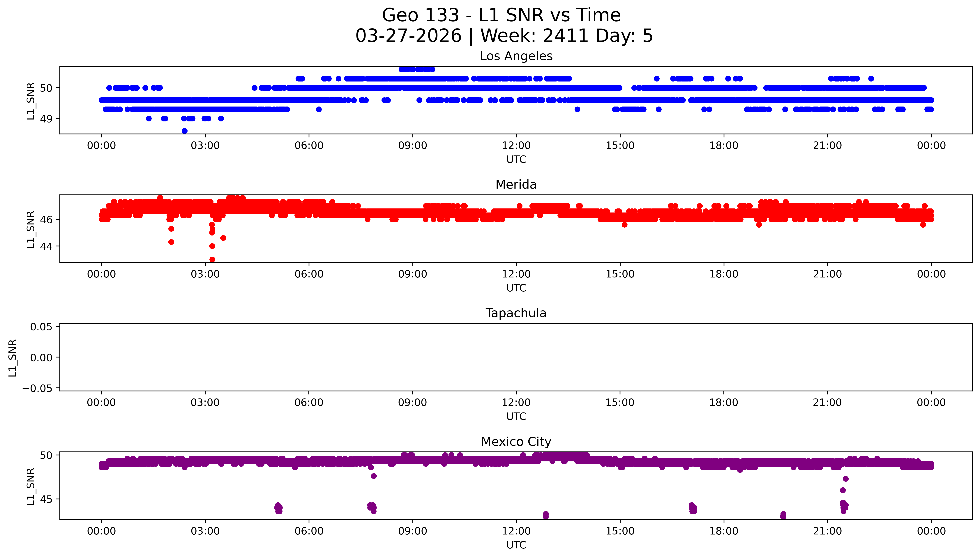Click the 18:00 tick label under the Tapachula plot
This screenshot has height=558, width=980.
click(724, 402)
